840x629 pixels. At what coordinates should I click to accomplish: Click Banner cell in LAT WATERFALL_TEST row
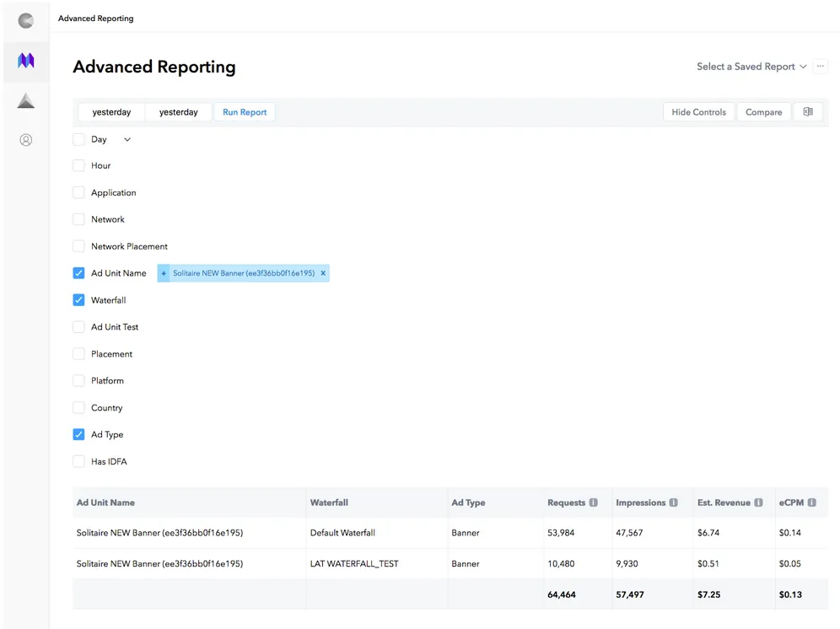pos(466,563)
